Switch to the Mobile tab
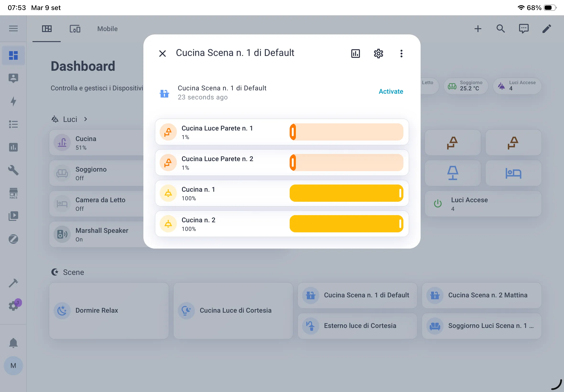 coord(107,28)
